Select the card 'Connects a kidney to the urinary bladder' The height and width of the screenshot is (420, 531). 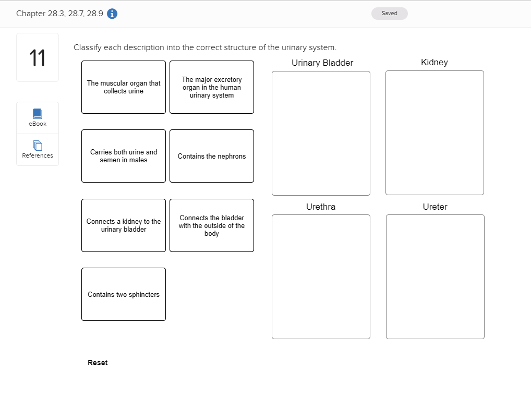123,225
